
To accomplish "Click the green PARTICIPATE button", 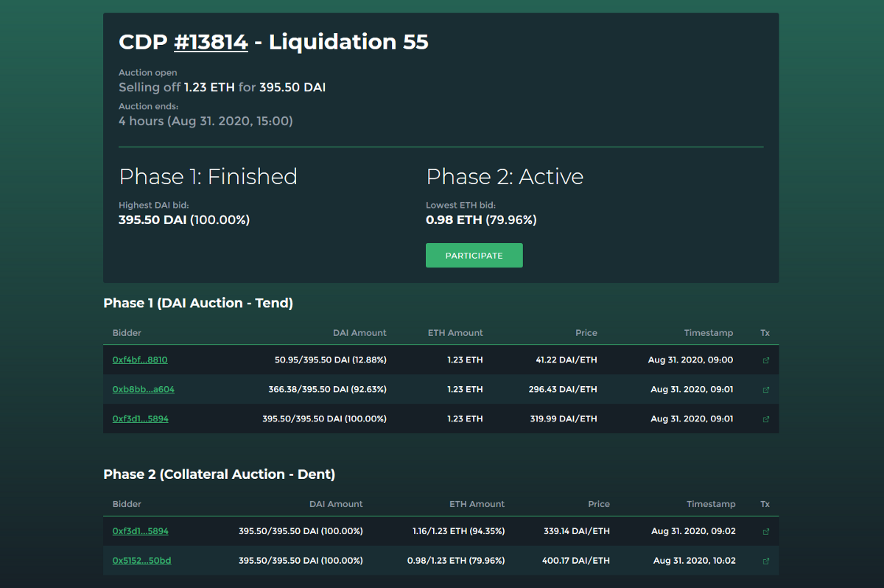I will [474, 256].
